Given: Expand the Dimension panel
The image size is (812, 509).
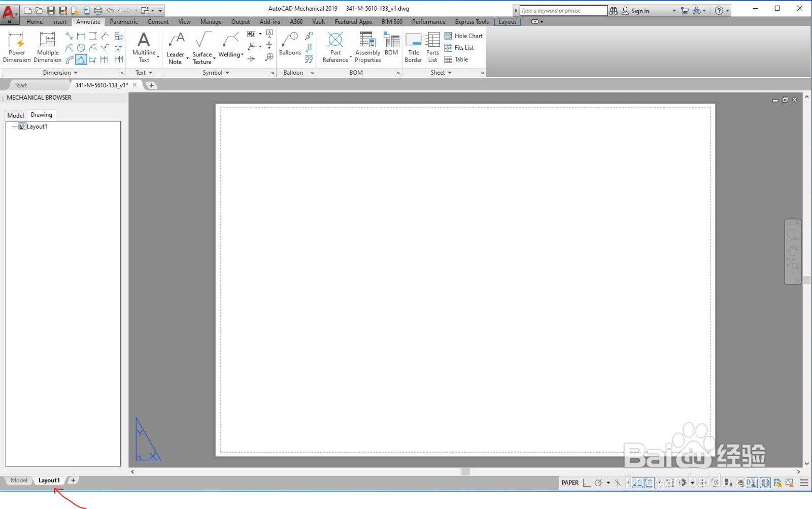Looking at the screenshot, I should pyautogui.click(x=60, y=73).
